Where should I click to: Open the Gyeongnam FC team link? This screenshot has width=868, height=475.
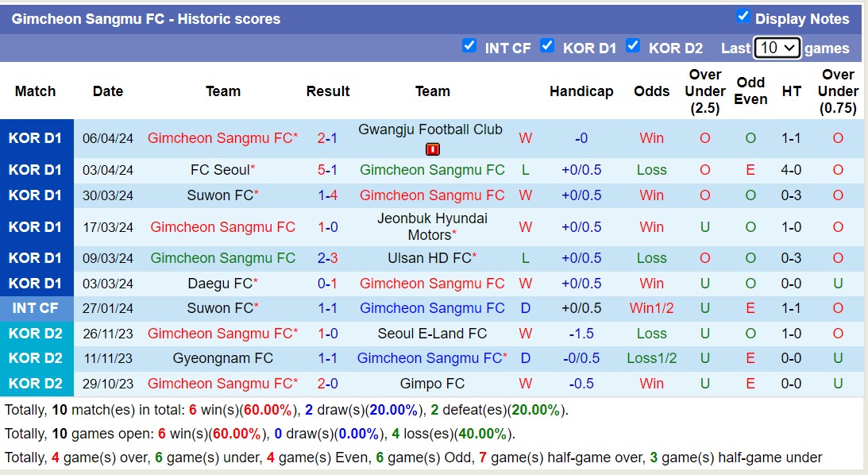click(223, 358)
